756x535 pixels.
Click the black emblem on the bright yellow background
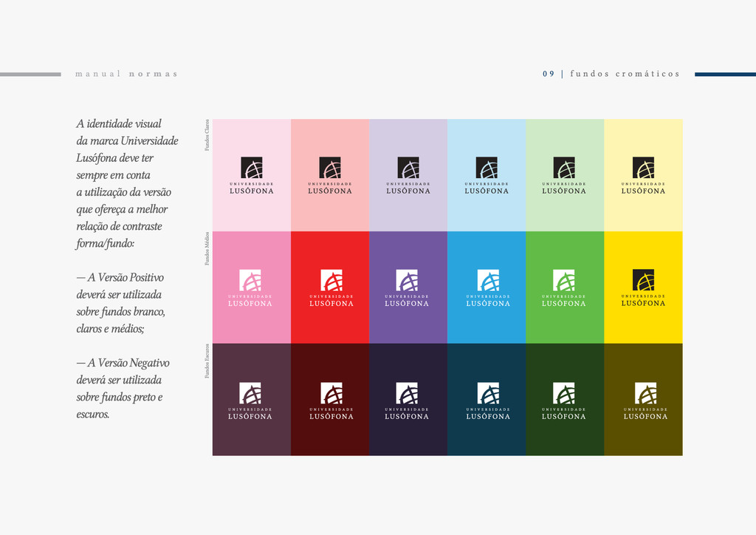[x=643, y=280]
